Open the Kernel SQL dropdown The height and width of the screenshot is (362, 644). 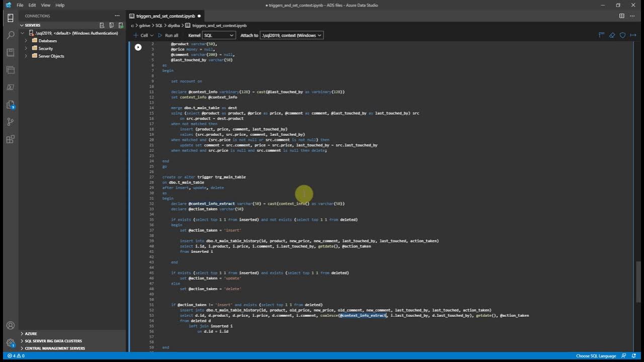(218, 35)
